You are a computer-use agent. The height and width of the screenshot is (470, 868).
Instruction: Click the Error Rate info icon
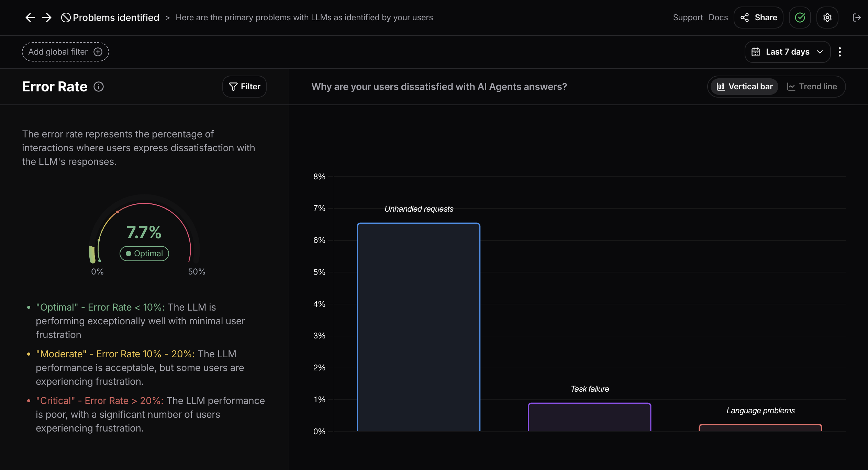pyautogui.click(x=99, y=87)
